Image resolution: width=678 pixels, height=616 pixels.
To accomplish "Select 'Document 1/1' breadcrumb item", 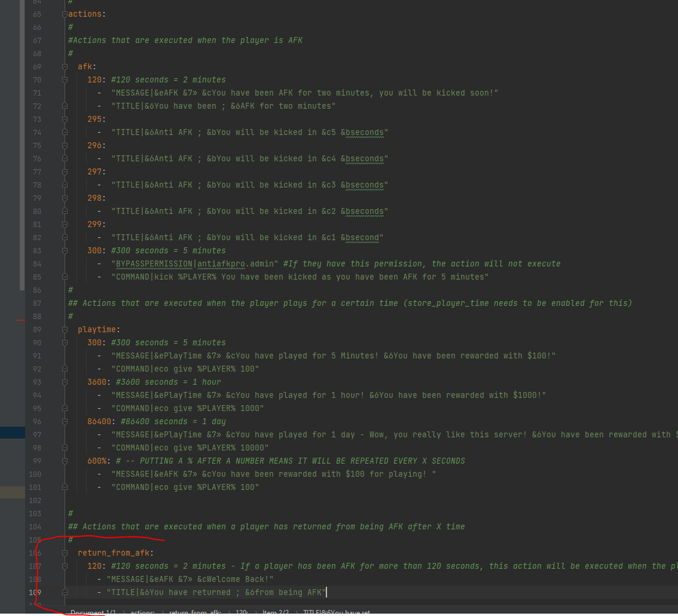I will tap(93, 612).
